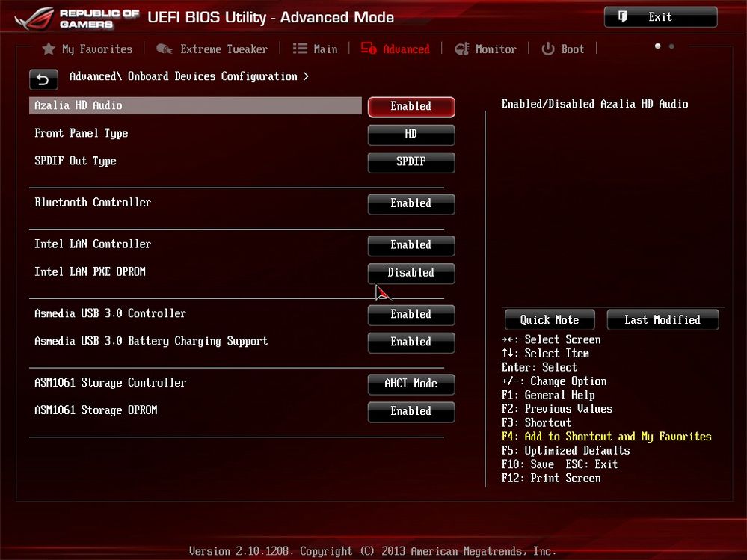Image resolution: width=747 pixels, height=560 pixels.
Task: Click Enabled/Disabled Azalia HD Audio help text
Action: click(594, 104)
